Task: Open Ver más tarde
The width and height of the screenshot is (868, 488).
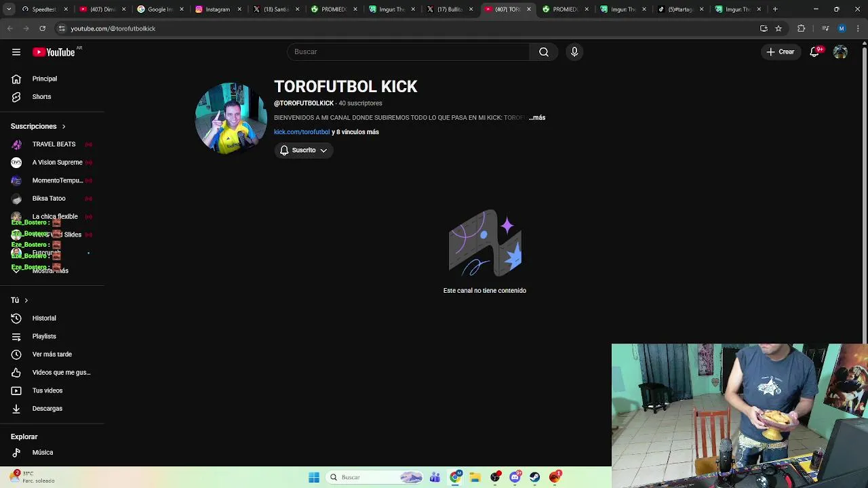Action: coord(52,354)
